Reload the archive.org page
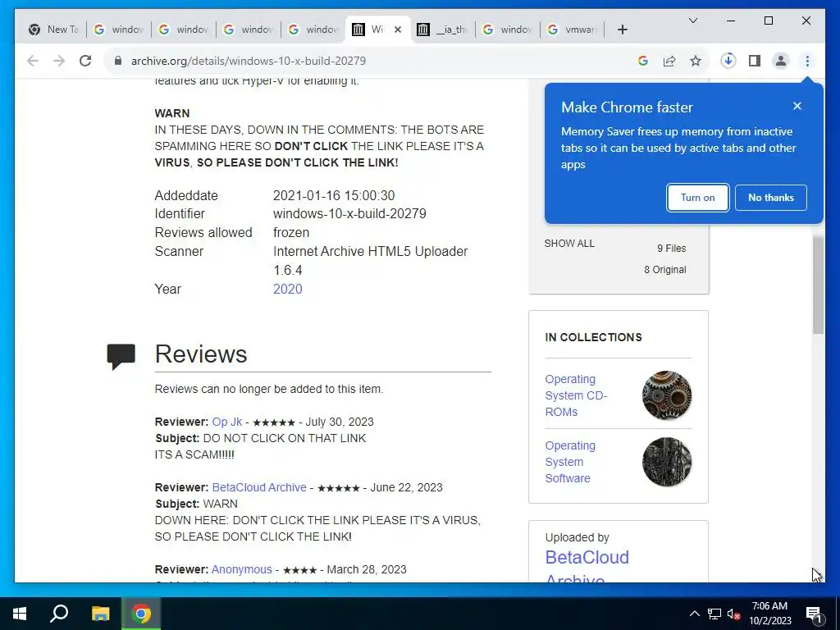Screen dimensions: 840x630 85,61
